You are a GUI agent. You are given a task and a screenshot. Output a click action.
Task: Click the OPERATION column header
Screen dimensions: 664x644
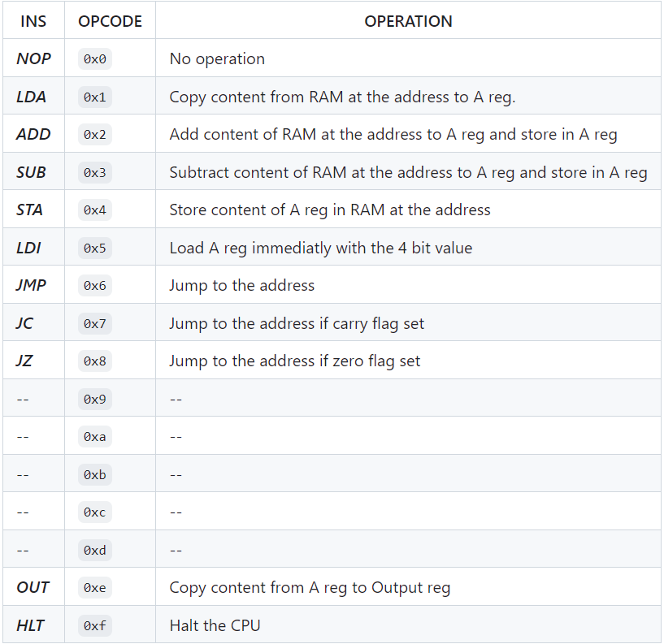point(408,21)
